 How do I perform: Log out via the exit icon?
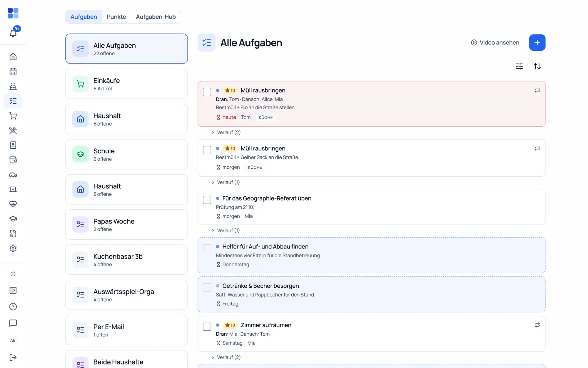(x=13, y=357)
